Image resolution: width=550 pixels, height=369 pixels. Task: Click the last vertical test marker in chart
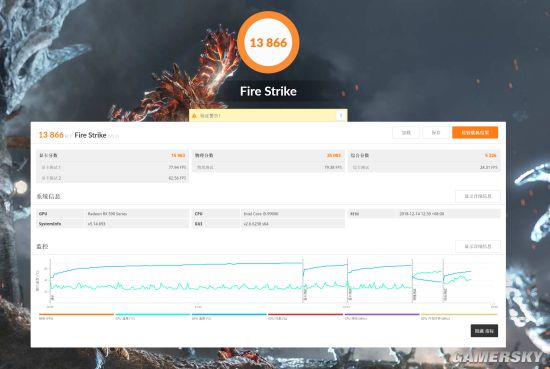pyautogui.click(x=443, y=281)
